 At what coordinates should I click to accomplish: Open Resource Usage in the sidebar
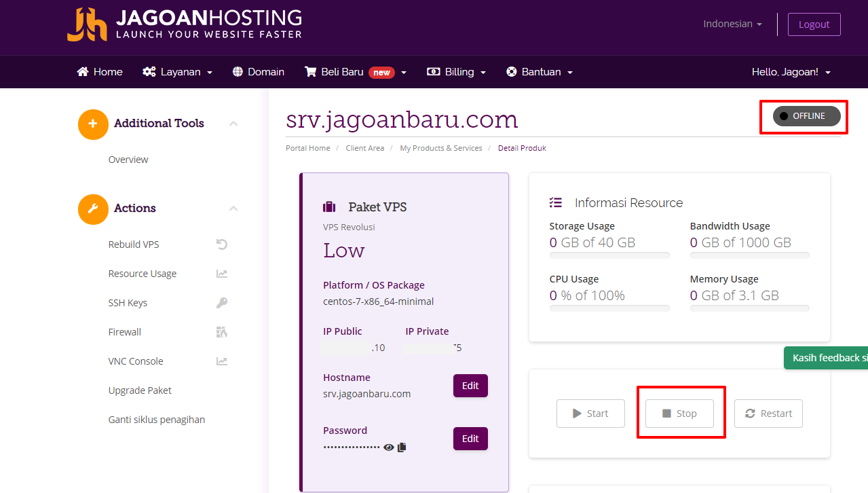(143, 274)
